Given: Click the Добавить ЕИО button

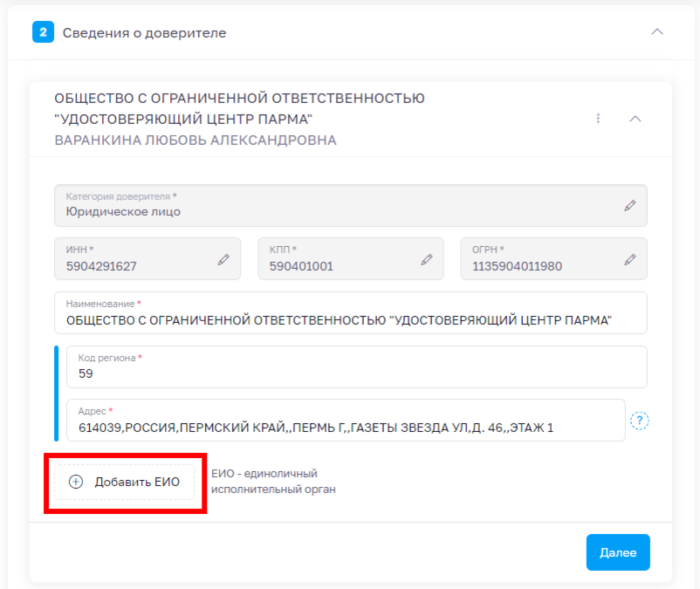Looking at the screenshot, I should [x=124, y=482].
